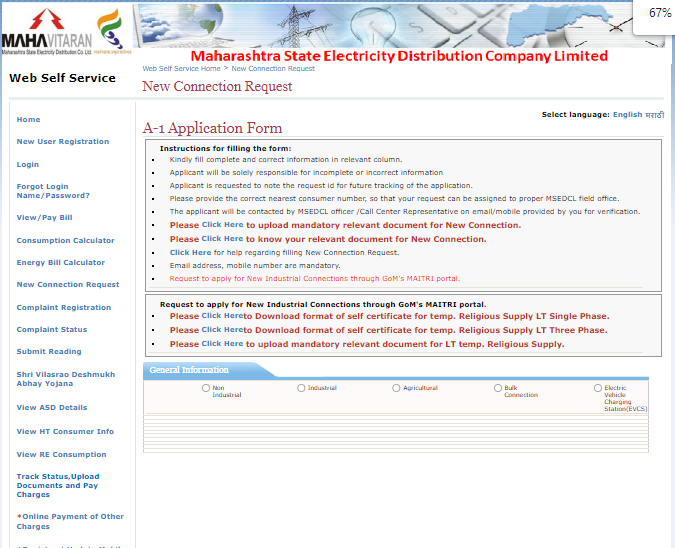
Task: Switch language to English
Action: click(x=627, y=115)
